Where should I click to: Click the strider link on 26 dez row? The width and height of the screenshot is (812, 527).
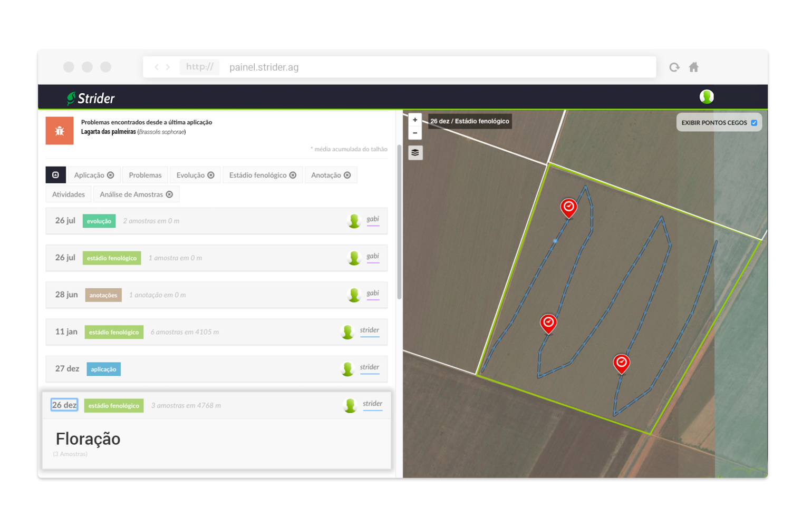pos(373,404)
